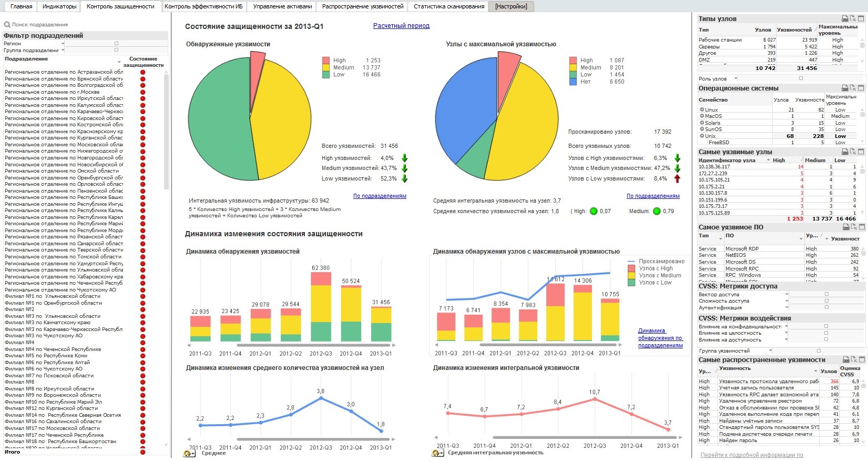The width and height of the screenshot is (868, 461).
Task: Click red status dot for Филиал №2
Action: tap(142, 310)
